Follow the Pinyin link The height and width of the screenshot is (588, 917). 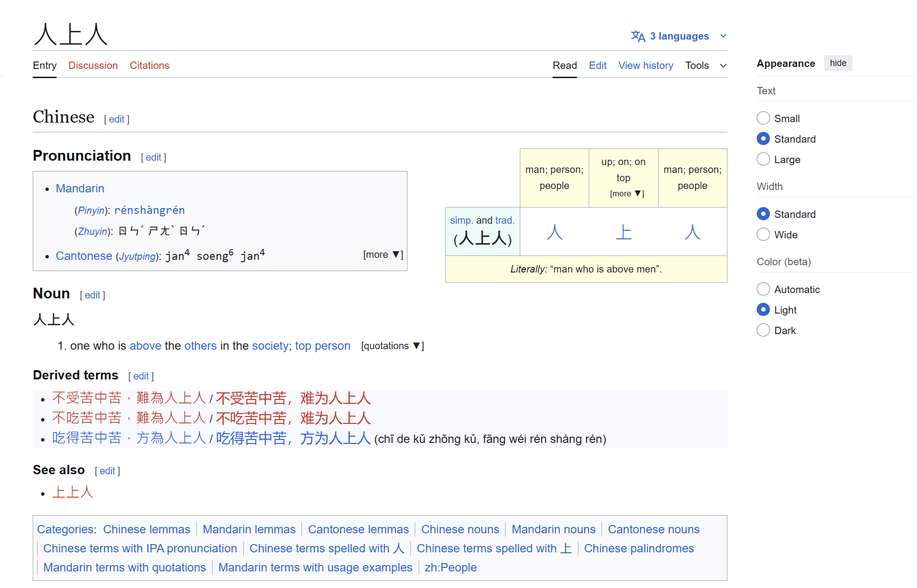tap(91, 210)
